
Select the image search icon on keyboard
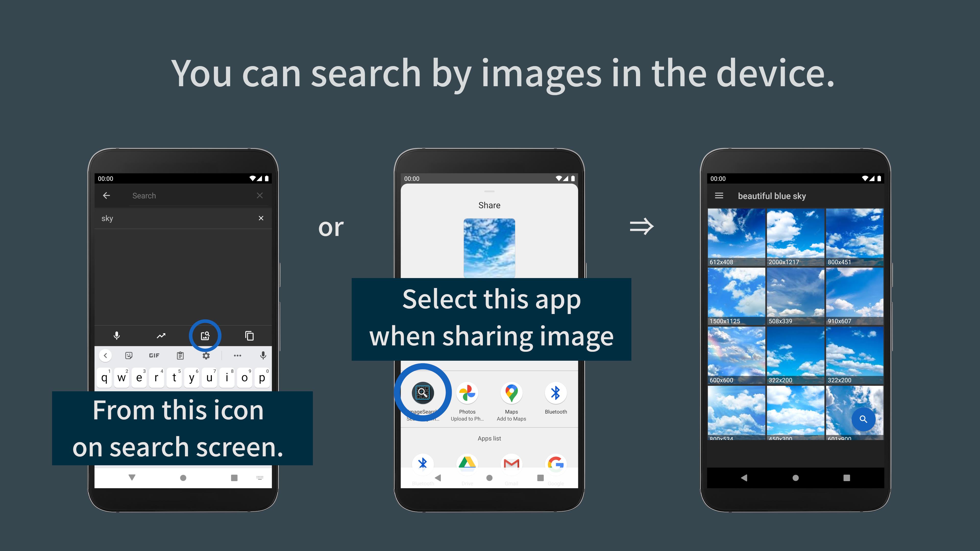point(205,335)
